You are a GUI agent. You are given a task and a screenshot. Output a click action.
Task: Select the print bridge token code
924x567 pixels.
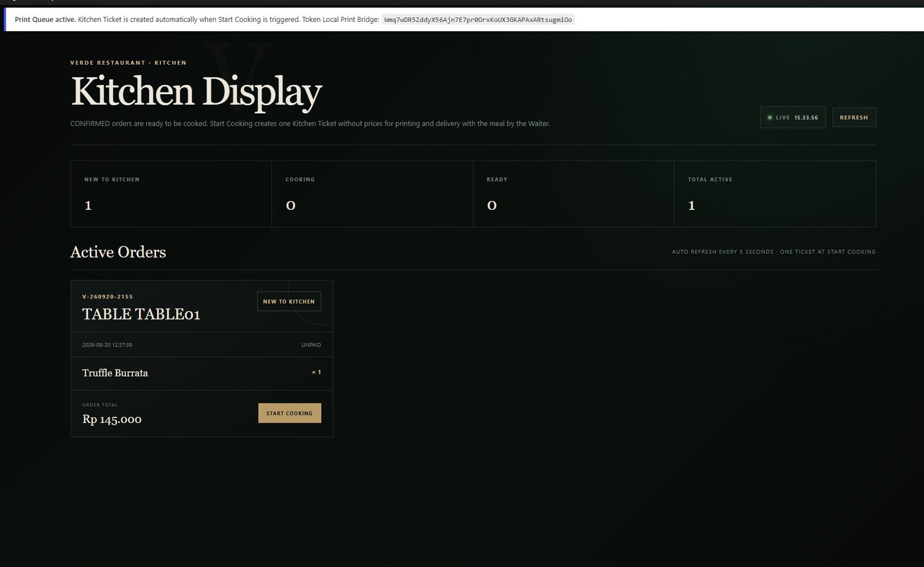tap(478, 20)
